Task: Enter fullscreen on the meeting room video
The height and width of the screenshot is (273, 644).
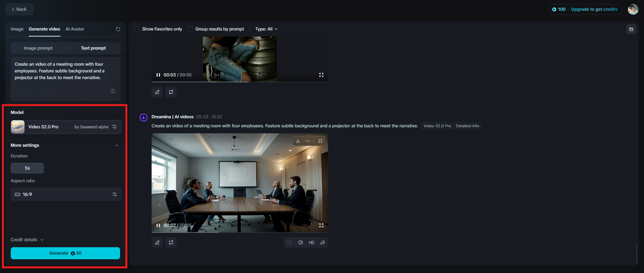Action: 321,225
